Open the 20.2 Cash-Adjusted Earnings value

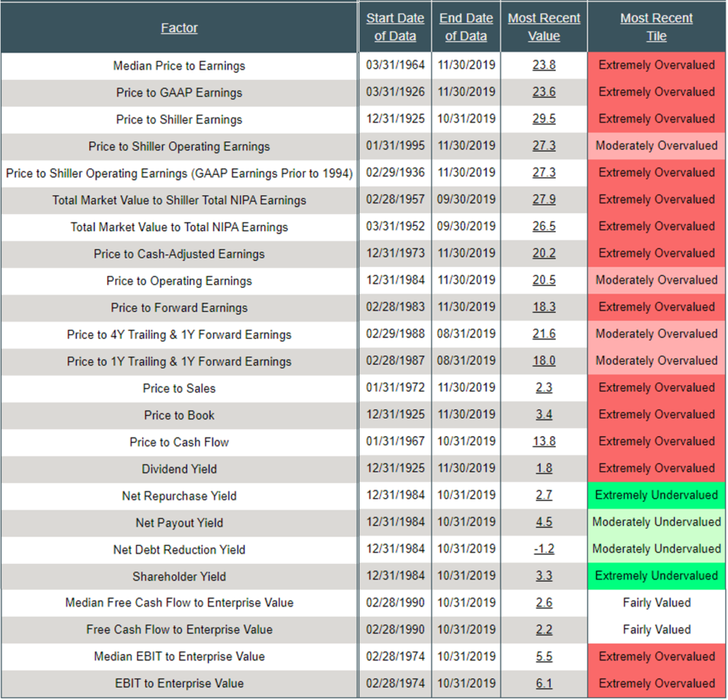click(x=544, y=254)
